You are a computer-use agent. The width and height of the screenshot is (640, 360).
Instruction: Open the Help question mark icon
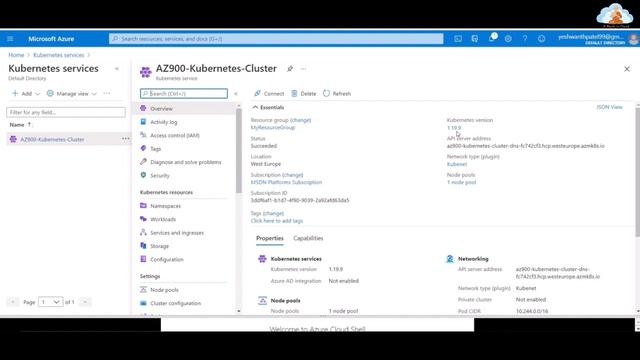525,39
